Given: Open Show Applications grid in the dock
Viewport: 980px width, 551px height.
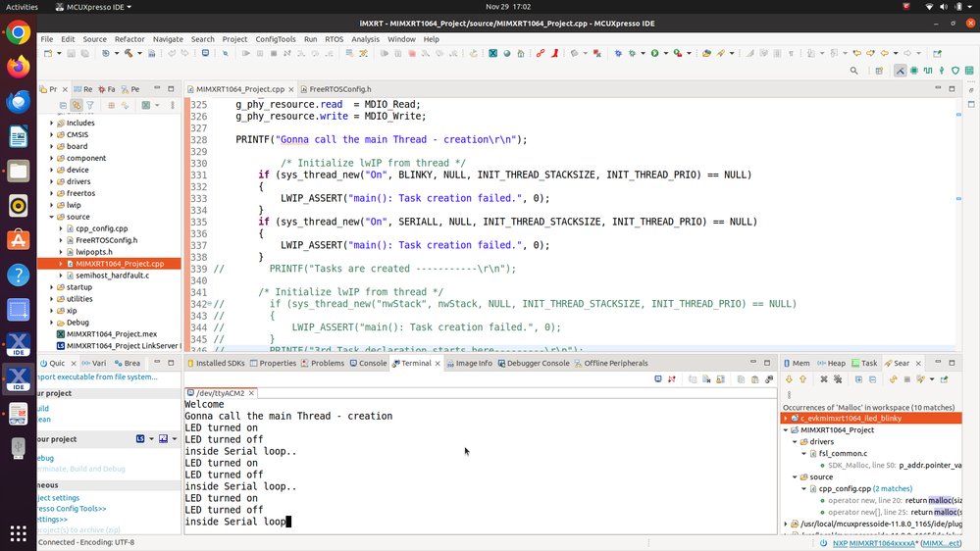Looking at the screenshot, I should pyautogui.click(x=18, y=533).
